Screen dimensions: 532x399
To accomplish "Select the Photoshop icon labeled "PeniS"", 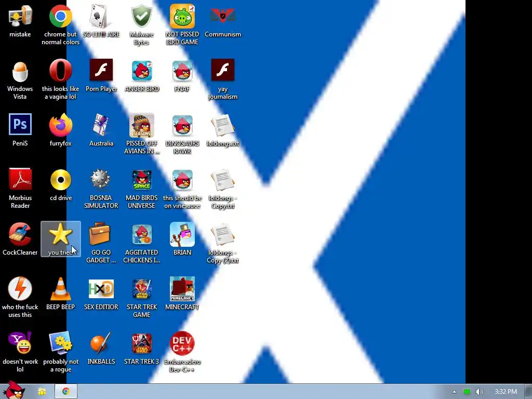I will pos(20,124).
